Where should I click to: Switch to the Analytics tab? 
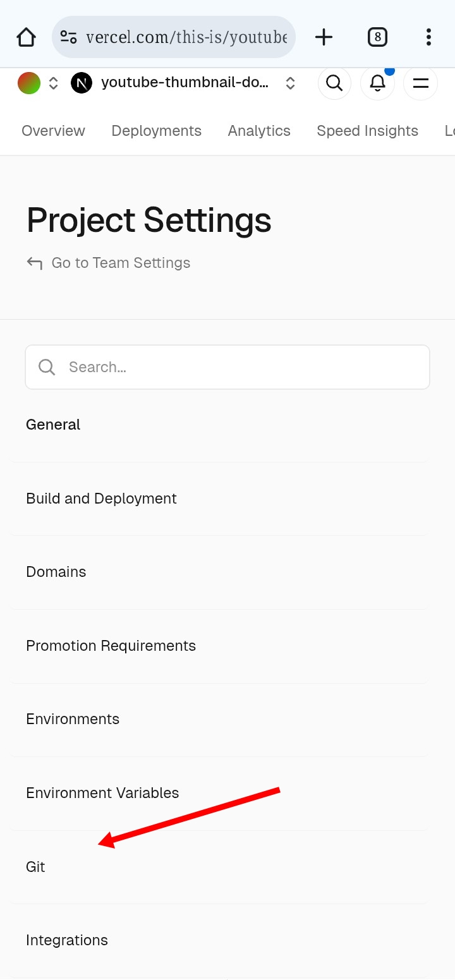pos(259,131)
